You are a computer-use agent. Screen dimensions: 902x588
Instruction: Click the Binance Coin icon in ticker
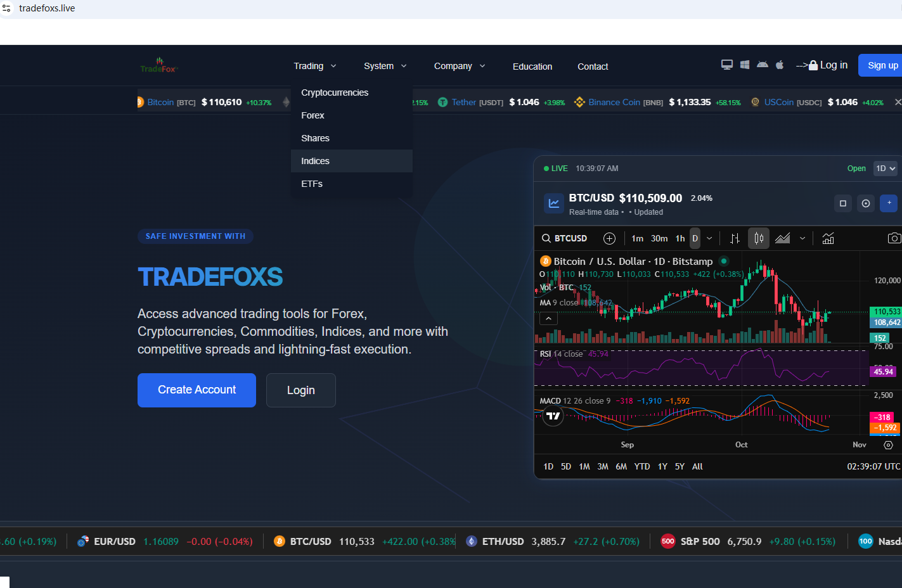579,102
